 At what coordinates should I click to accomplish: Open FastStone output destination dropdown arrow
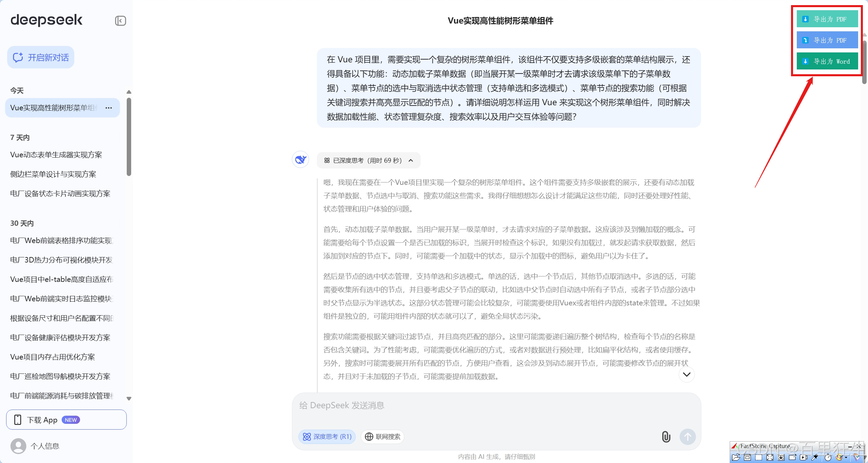(x=846, y=457)
